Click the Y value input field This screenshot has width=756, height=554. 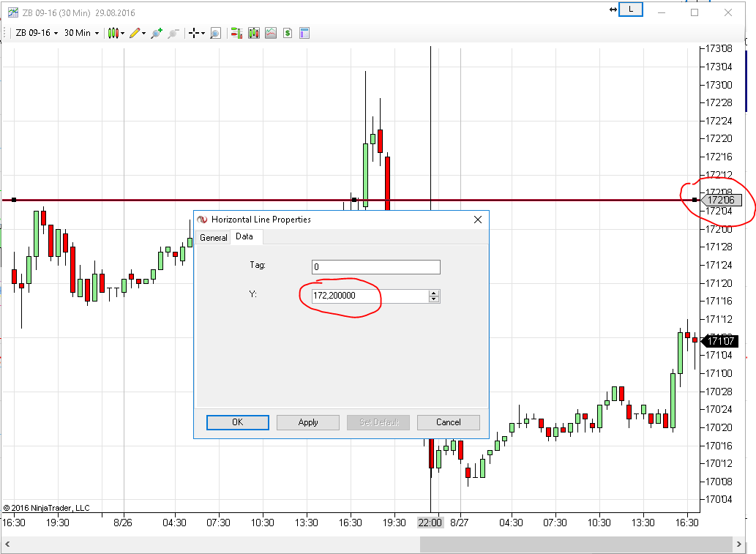click(370, 296)
